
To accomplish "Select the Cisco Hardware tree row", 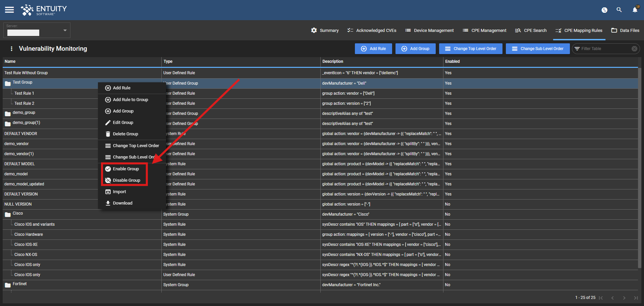I will pos(320,234).
